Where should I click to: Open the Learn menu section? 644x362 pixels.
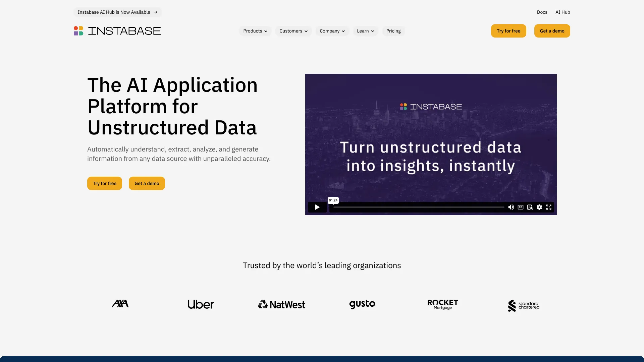365,31
